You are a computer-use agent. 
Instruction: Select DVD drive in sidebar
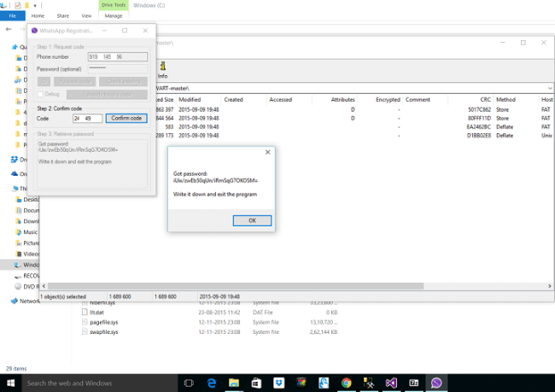coord(26,286)
